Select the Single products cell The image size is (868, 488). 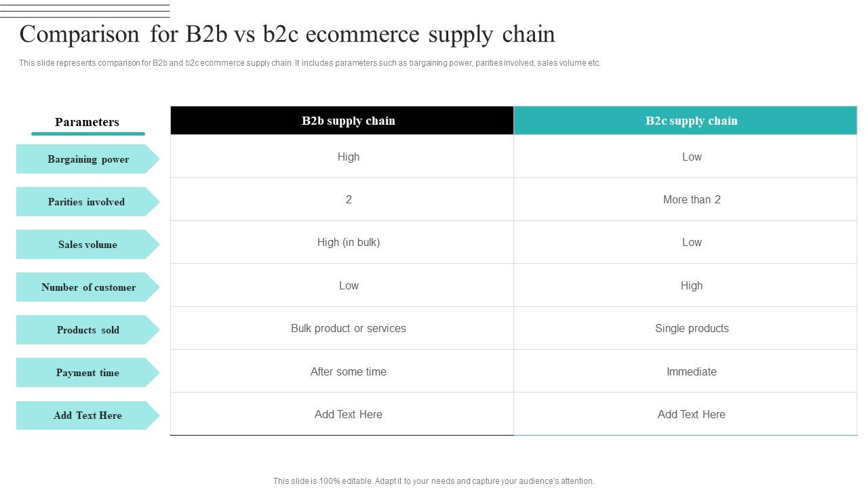(x=691, y=328)
